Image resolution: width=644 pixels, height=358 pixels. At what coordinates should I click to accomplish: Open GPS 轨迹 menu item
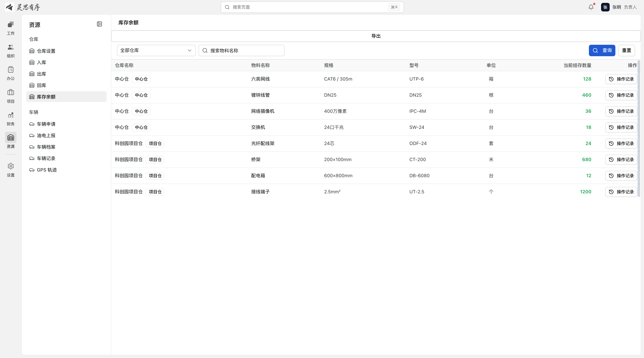pos(66,170)
